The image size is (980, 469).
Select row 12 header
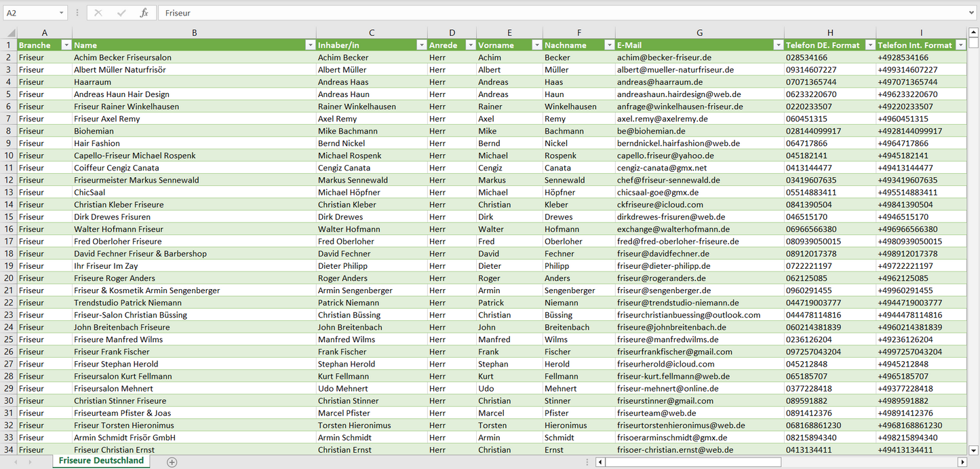8,180
